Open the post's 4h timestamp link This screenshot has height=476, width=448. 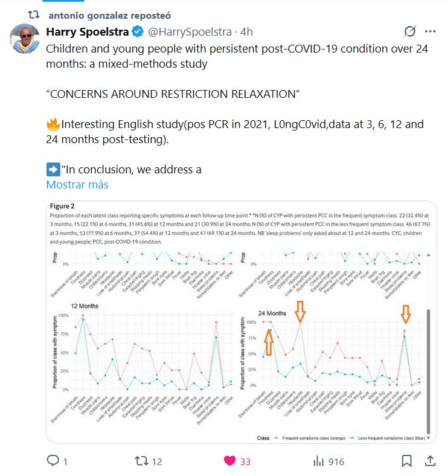[246, 31]
